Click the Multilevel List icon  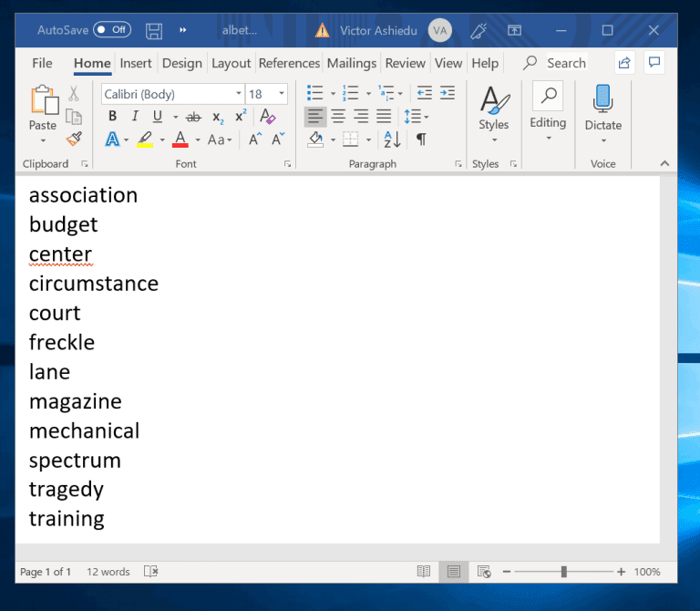[x=386, y=93]
